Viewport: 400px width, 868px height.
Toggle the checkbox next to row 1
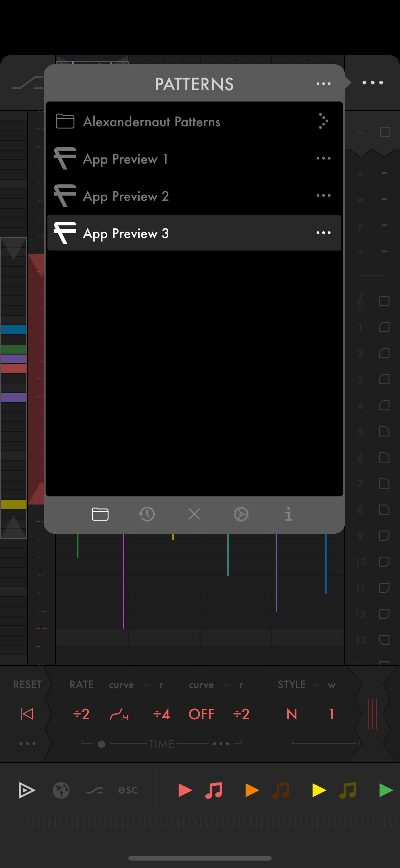pyautogui.click(x=384, y=327)
